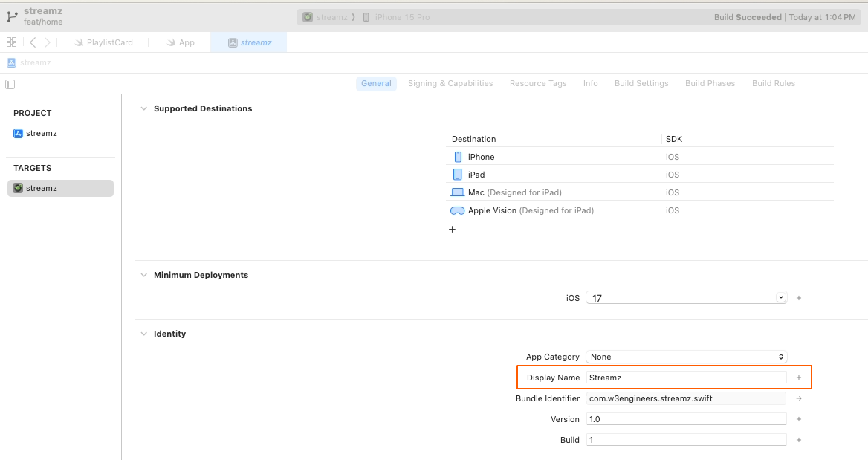Image resolution: width=868 pixels, height=460 pixels.
Task: Choose the iPhone 15 Pro run destination
Action: pyautogui.click(x=396, y=17)
